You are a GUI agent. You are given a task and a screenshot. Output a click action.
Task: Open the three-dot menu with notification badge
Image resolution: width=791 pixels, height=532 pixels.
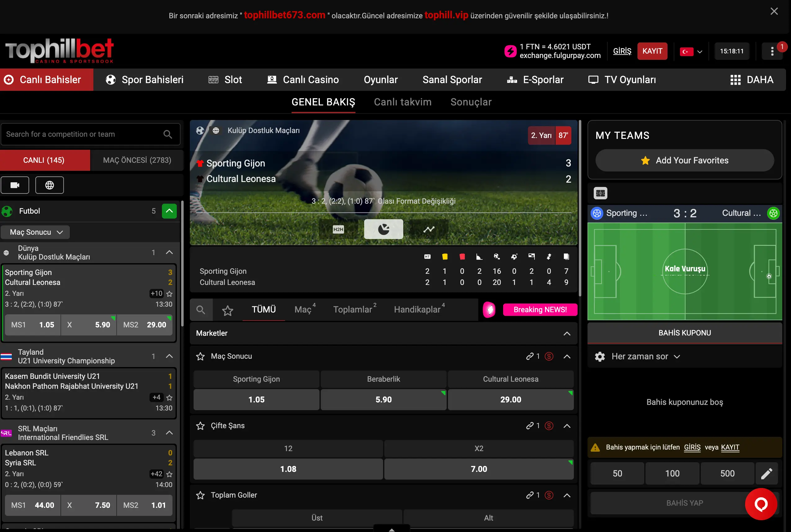pos(772,51)
